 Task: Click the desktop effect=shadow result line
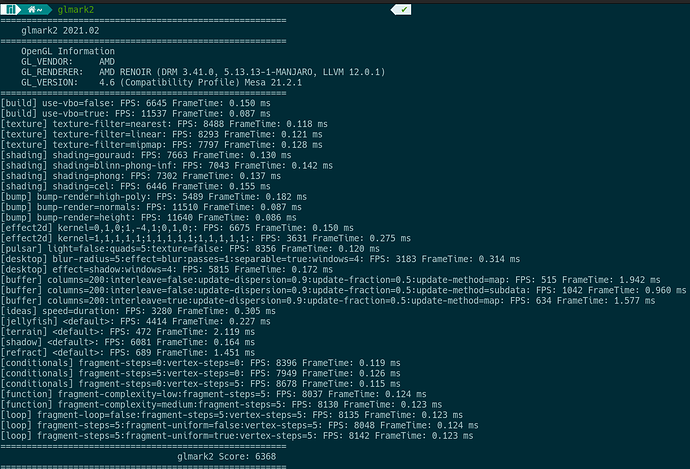(x=167, y=269)
